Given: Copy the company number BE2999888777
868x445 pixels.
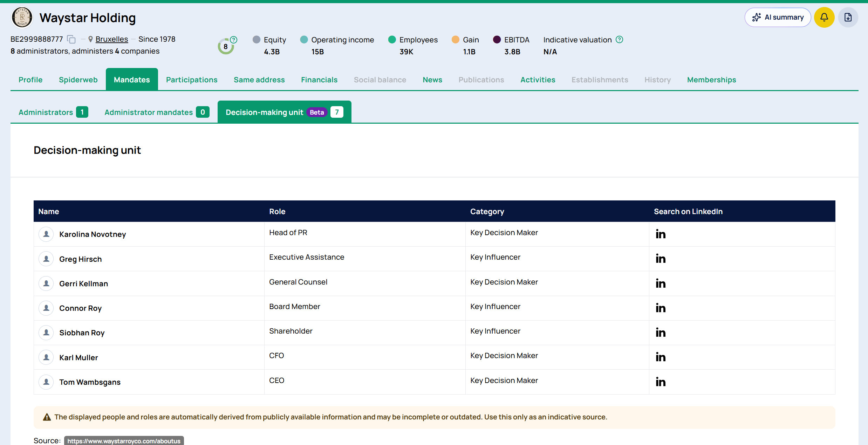Looking at the screenshot, I should coord(71,39).
